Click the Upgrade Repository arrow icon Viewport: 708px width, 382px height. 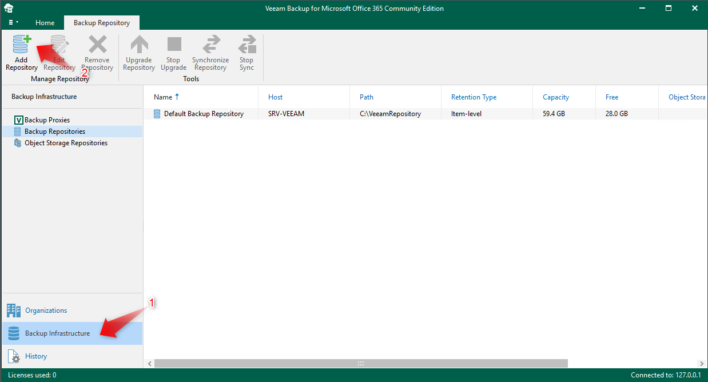pyautogui.click(x=139, y=44)
